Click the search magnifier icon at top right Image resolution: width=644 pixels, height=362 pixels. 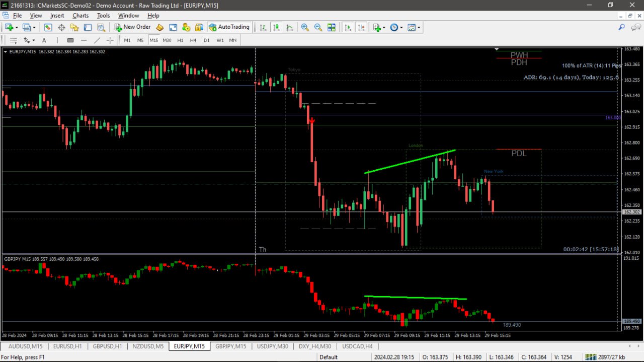[x=621, y=27]
